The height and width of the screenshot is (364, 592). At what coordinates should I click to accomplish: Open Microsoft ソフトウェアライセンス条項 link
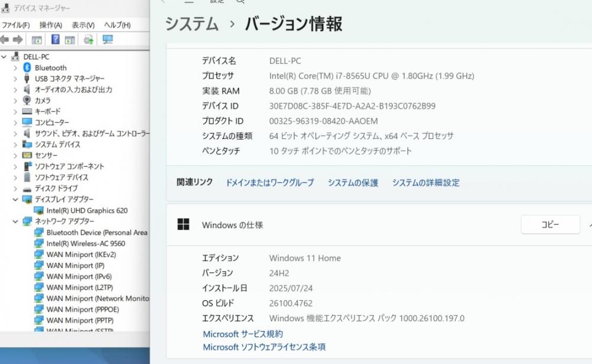[264, 347]
